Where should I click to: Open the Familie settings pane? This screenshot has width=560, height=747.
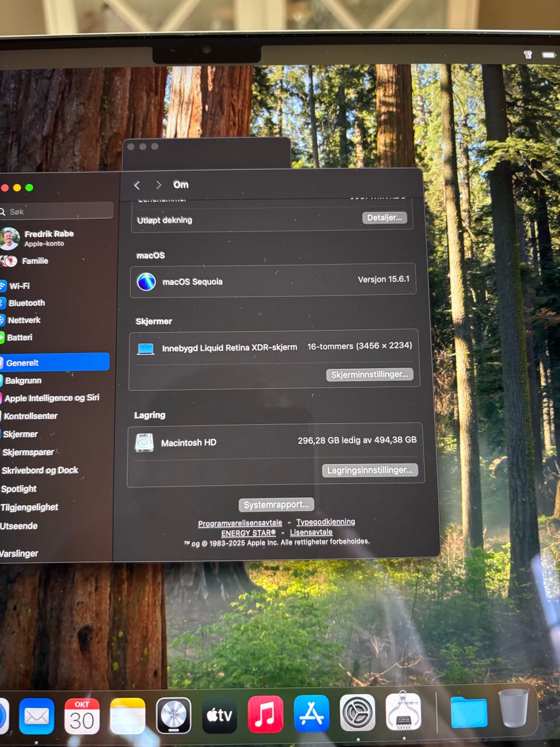pyautogui.click(x=35, y=261)
